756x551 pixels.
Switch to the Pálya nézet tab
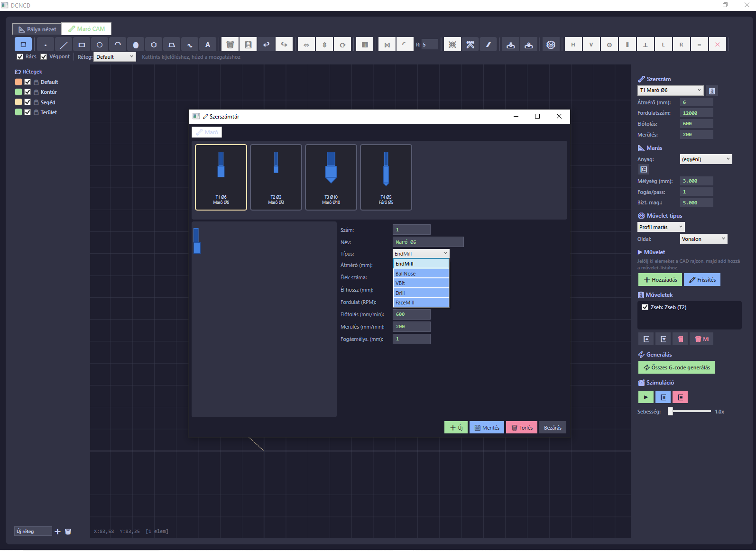tap(37, 29)
